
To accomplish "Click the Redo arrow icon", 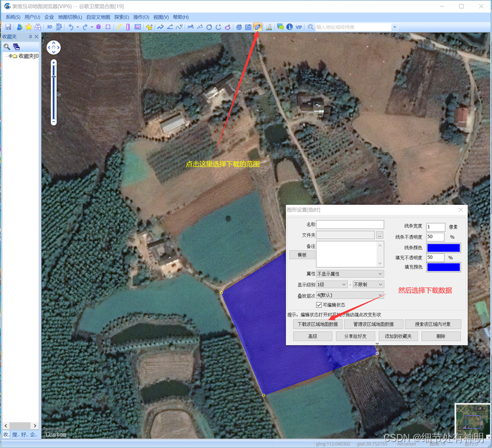I will point(85,27).
